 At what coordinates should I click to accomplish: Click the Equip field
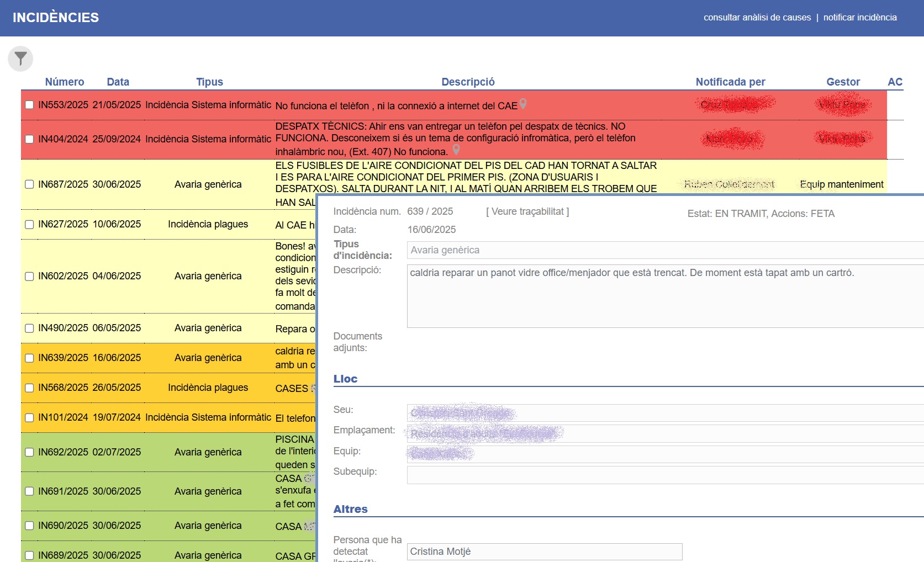pos(665,454)
